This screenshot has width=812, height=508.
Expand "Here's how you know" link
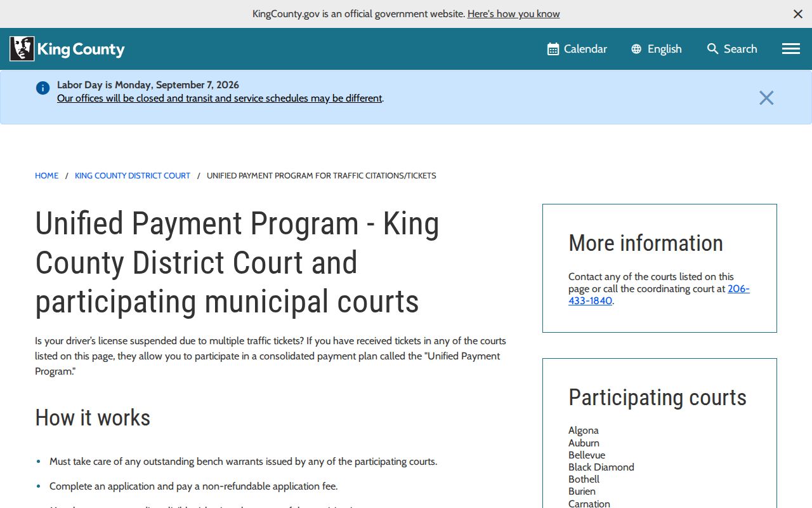tap(514, 14)
